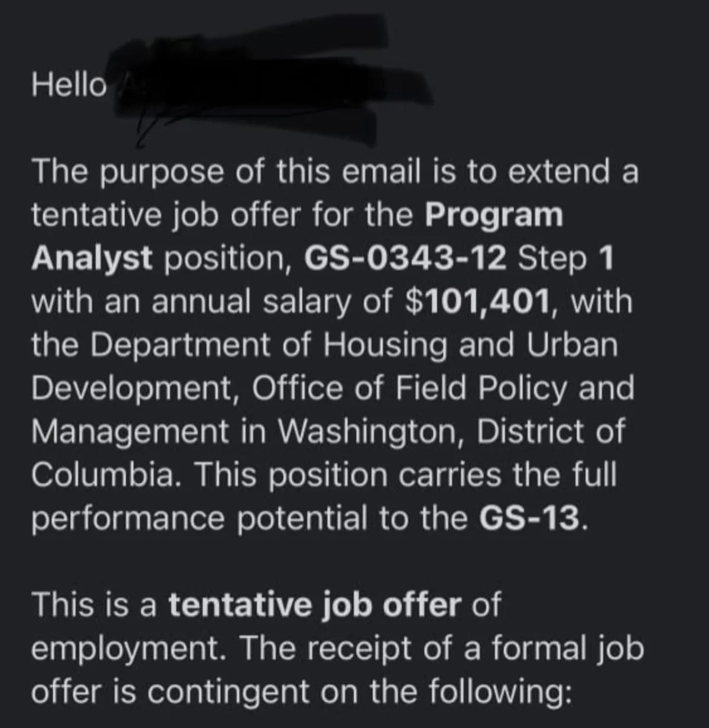Click the word "Management" in the body
The height and width of the screenshot is (728, 709).
pyautogui.click(x=130, y=432)
